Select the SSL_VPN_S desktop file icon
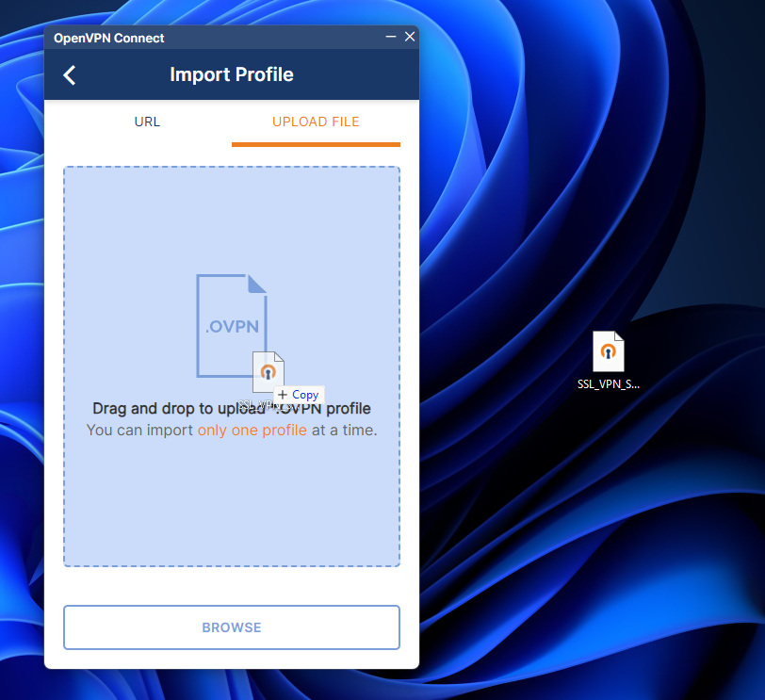765x700 pixels. pos(609,352)
